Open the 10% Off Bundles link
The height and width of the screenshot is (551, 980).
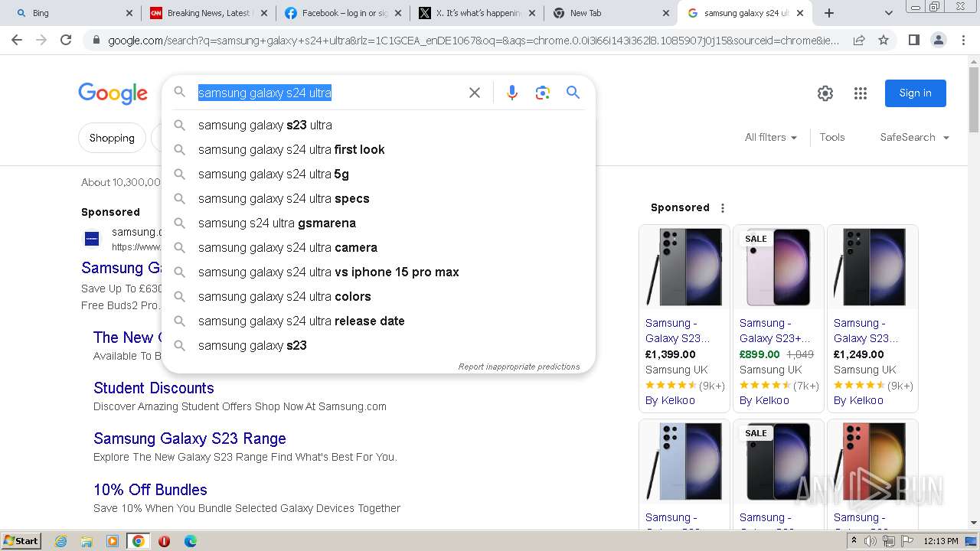[x=150, y=490]
